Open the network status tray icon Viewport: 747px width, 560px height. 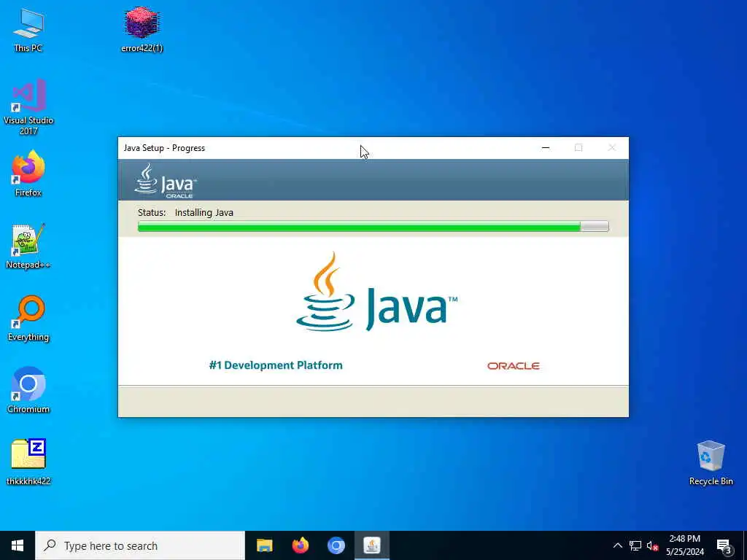click(x=635, y=545)
